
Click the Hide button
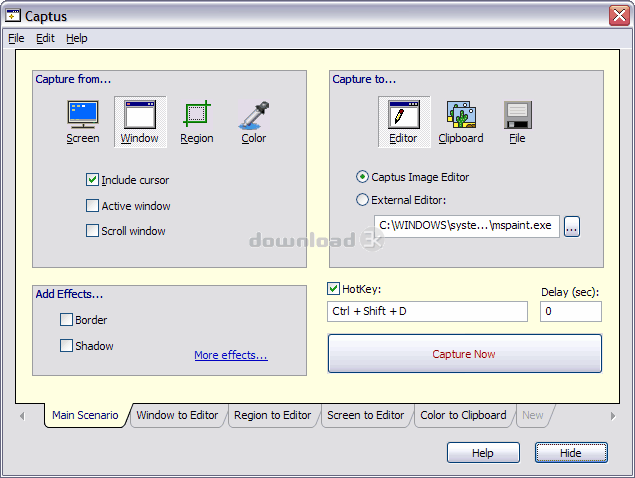pos(571,452)
